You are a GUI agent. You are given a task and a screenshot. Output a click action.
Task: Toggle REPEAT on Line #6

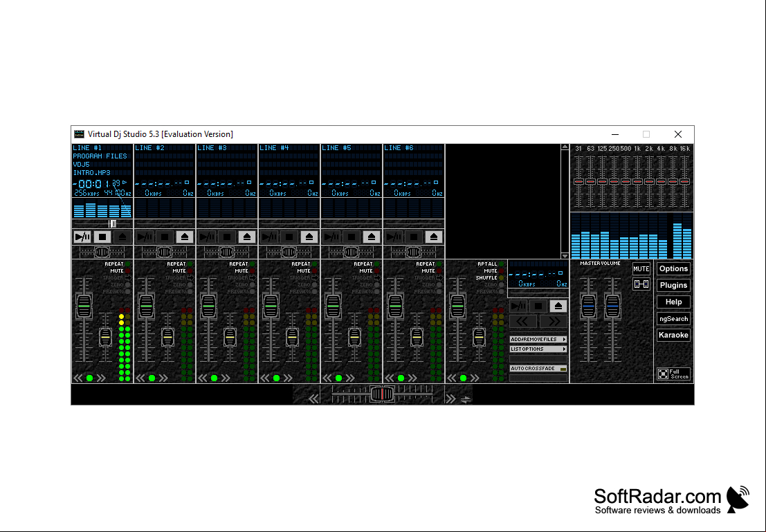pyautogui.click(x=429, y=264)
